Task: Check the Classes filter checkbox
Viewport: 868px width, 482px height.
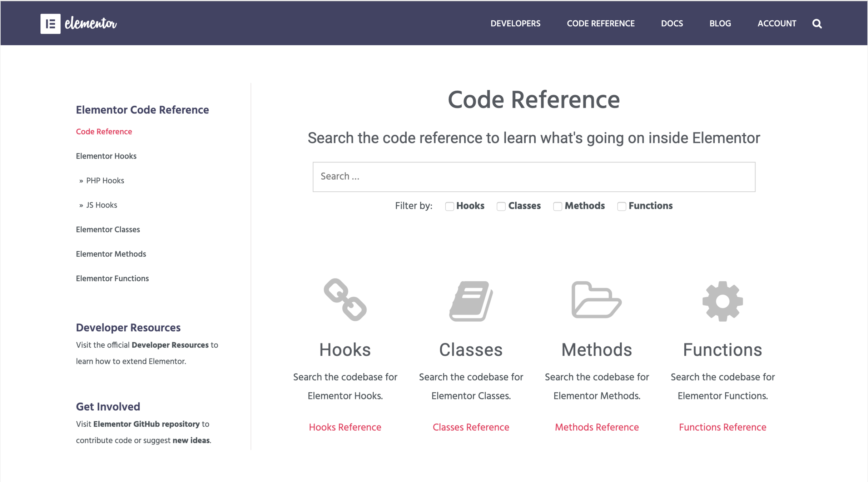Action: point(501,206)
